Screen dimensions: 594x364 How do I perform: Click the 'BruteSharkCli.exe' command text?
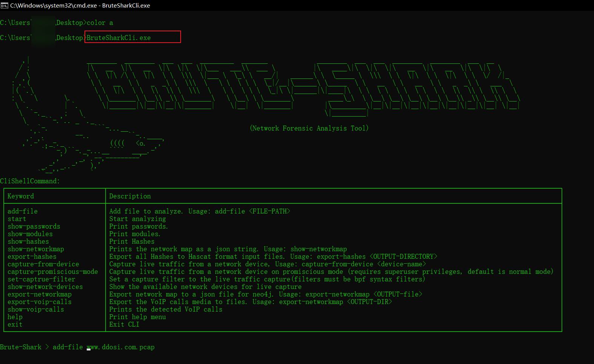tap(119, 38)
